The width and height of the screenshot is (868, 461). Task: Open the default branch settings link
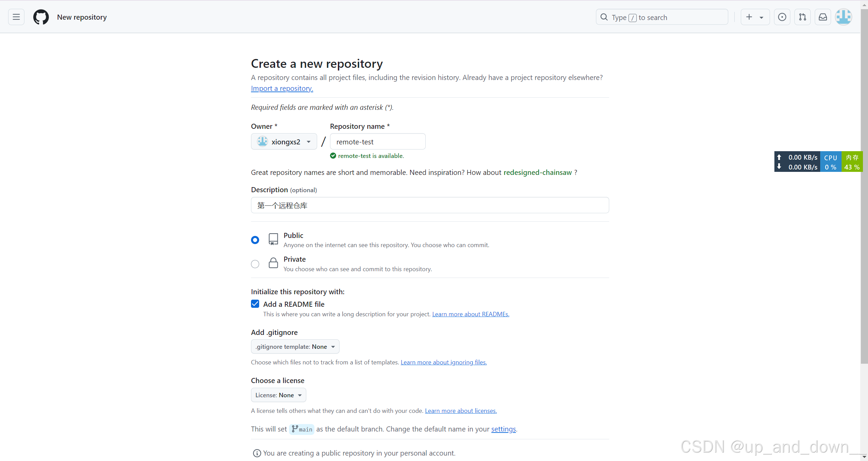click(503, 429)
